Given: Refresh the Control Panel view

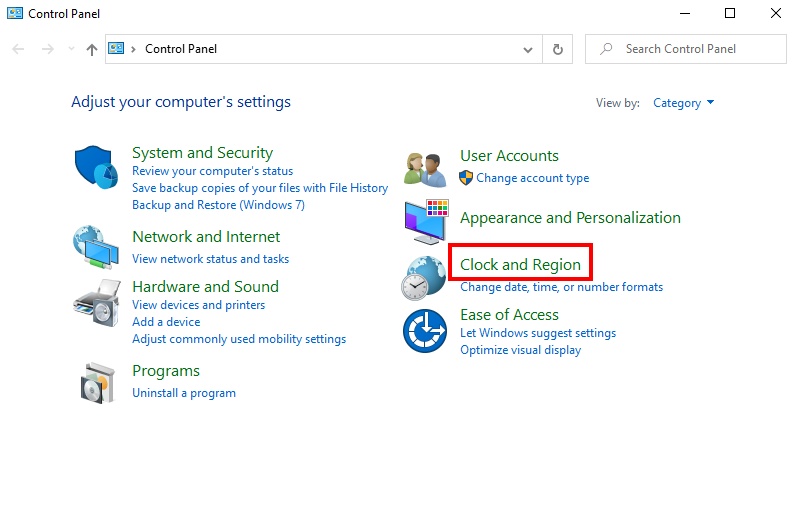Looking at the screenshot, I should point(558,49).
